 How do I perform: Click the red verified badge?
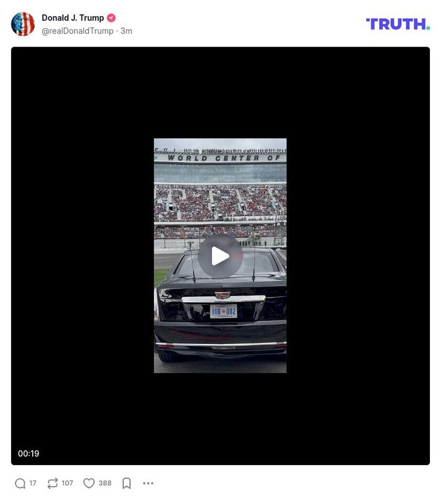[x=111, y=18]
